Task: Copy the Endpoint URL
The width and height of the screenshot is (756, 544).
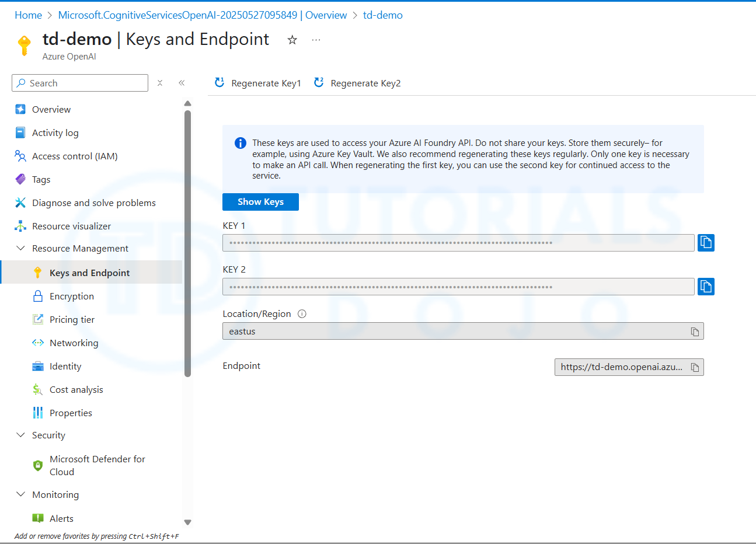Action: pyautogui.click(x=695, y=367)
